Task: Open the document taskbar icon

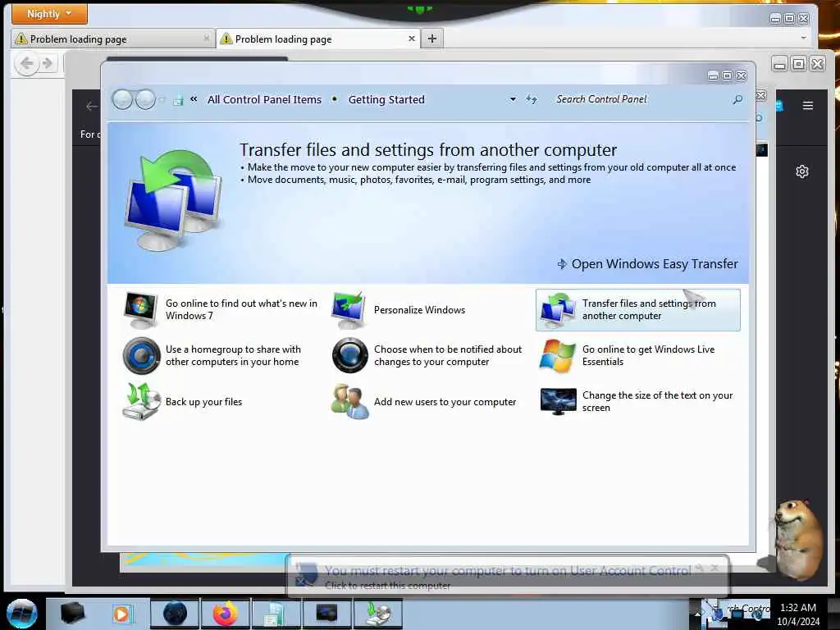Action: tap(276, 614)
